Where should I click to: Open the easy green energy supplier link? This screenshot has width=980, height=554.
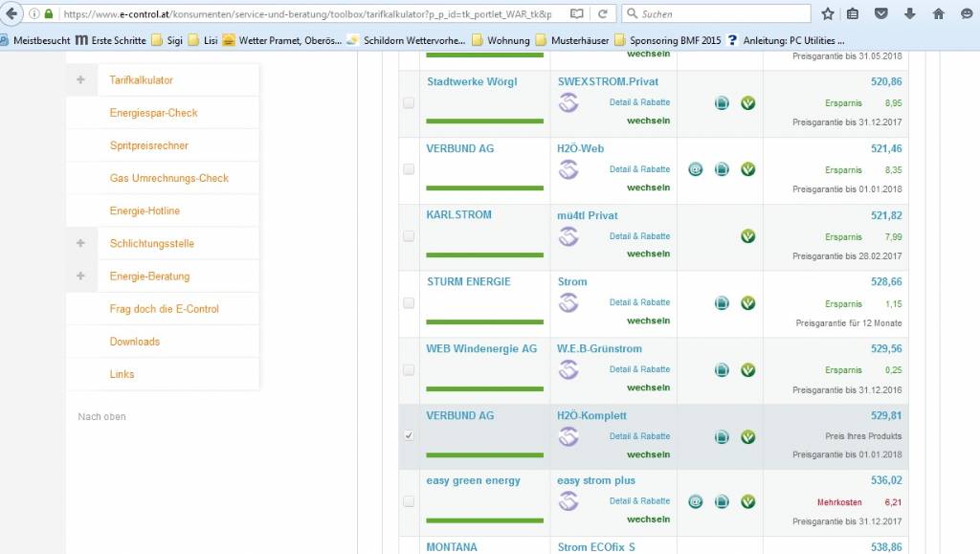pos(473,480)
